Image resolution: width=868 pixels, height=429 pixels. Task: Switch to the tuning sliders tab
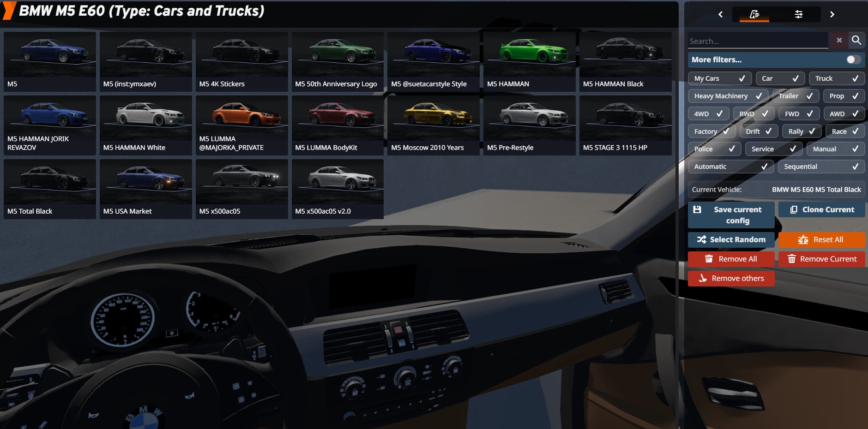pyautogui.click(x=798, y=14)
